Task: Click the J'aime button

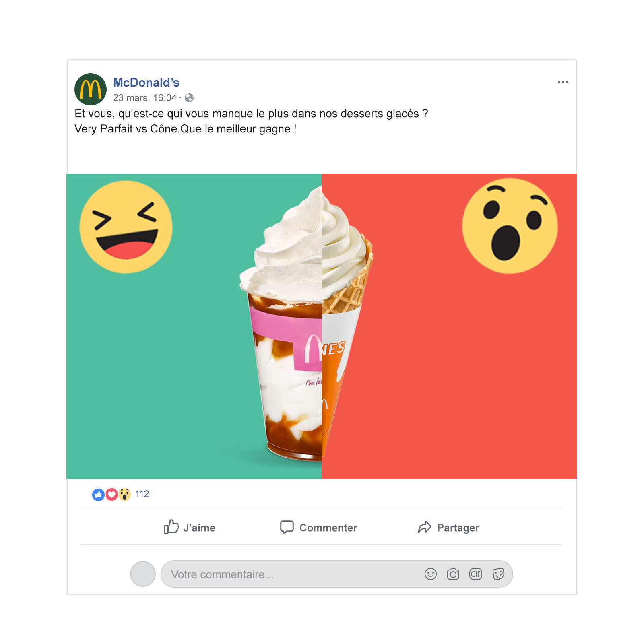Action: coord(189,527)
